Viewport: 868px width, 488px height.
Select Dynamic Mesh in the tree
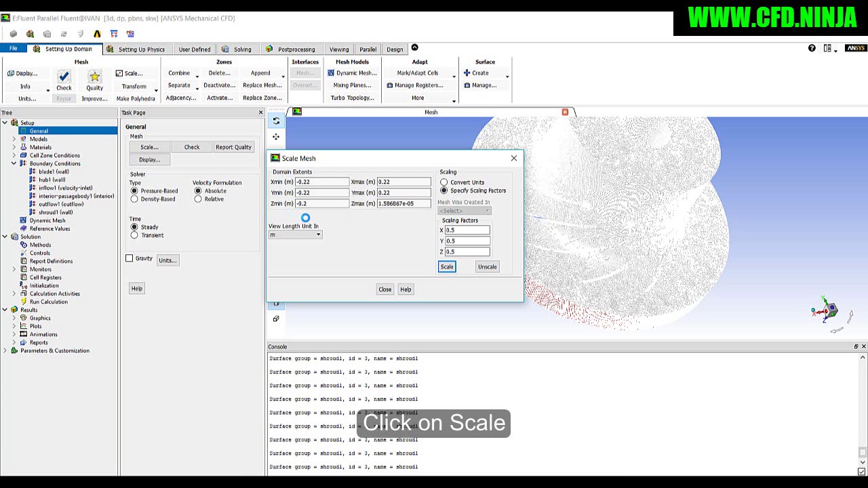47,220
